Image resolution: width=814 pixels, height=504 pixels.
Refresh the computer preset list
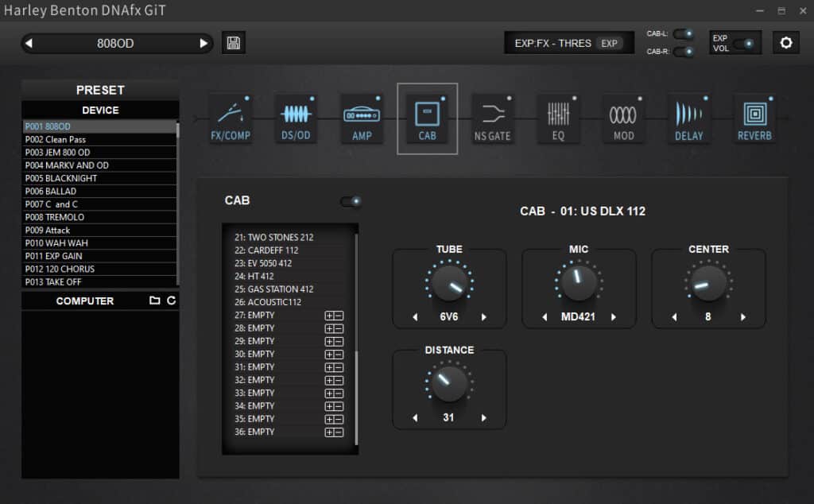click(x=172, y=300)
